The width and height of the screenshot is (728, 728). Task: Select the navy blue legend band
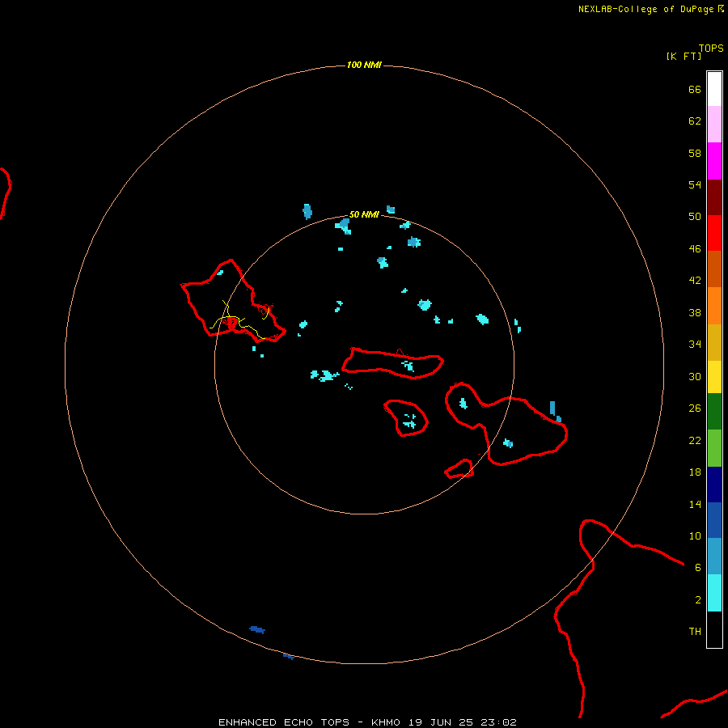coord(714,485)
